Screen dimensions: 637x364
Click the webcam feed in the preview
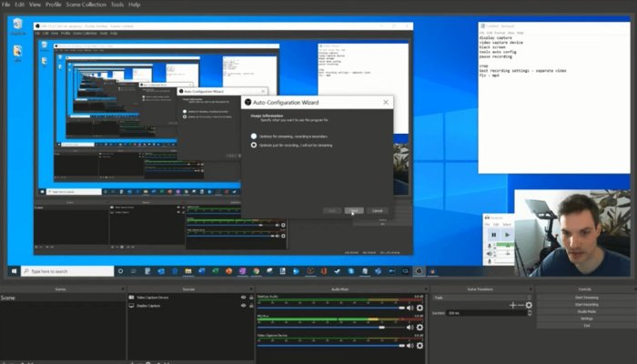click(x=572, y=233)
